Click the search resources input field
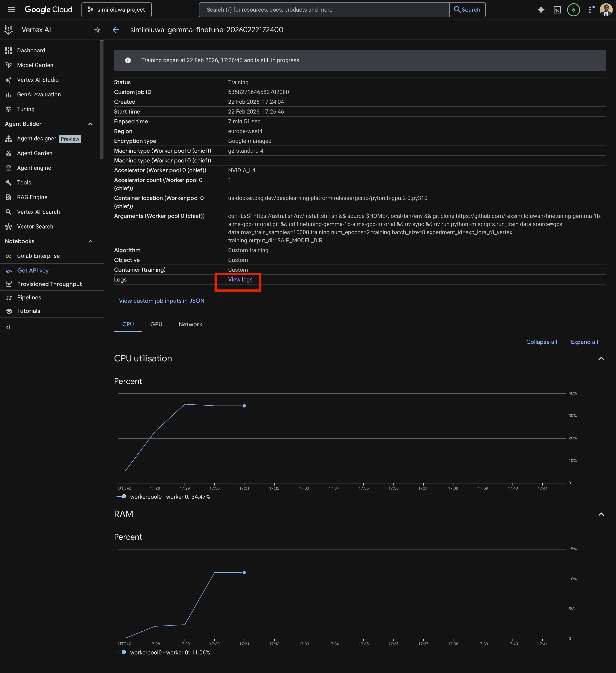This screenshot has height=673, width=616. pos(324,10)
